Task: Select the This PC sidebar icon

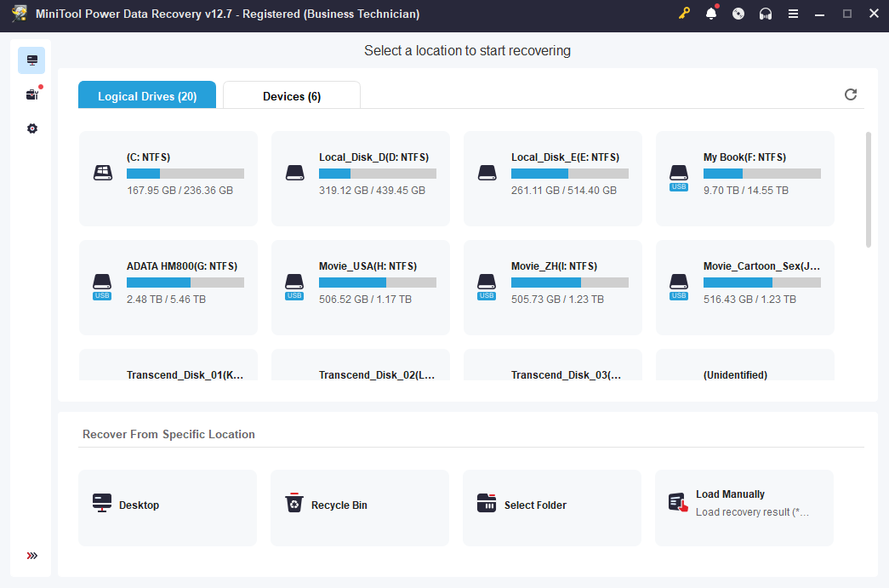Action: click(31, 60)
